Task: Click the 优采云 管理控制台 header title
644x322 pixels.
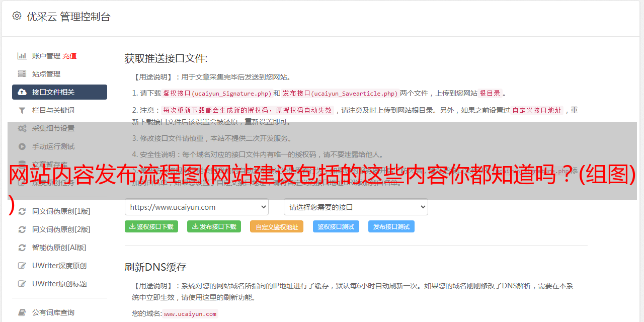Action: (x=68, y=17)
